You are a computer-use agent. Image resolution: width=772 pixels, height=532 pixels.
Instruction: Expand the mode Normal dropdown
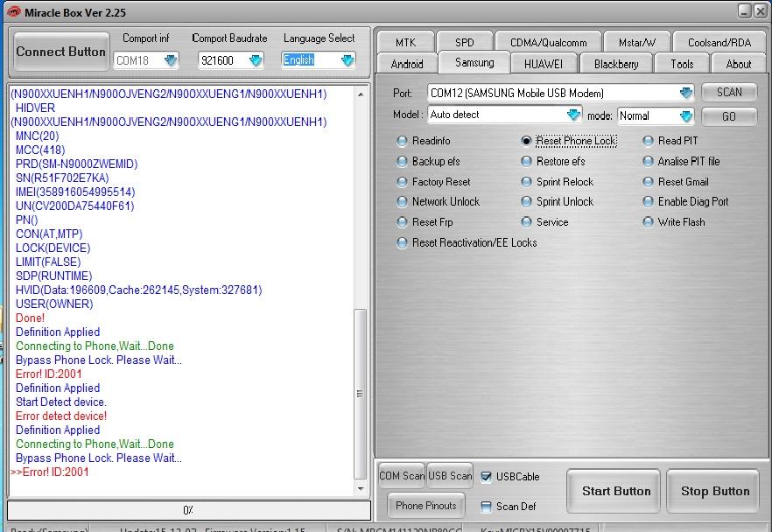click(x=686, y=116)
